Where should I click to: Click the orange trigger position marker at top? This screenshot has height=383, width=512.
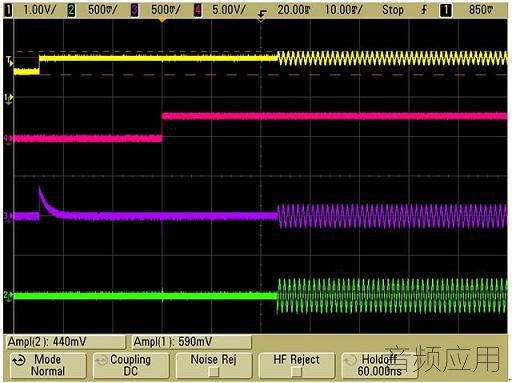click(x=162, y=21)
